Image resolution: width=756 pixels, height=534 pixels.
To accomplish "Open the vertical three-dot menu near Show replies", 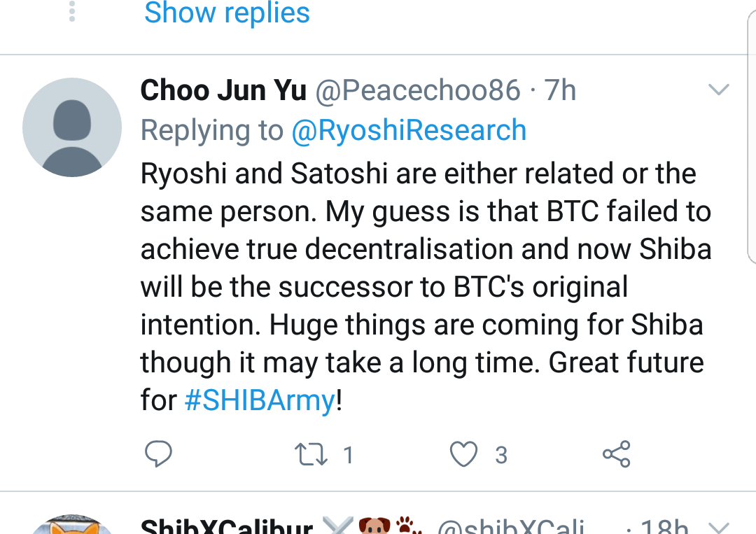I will [72, 12].
